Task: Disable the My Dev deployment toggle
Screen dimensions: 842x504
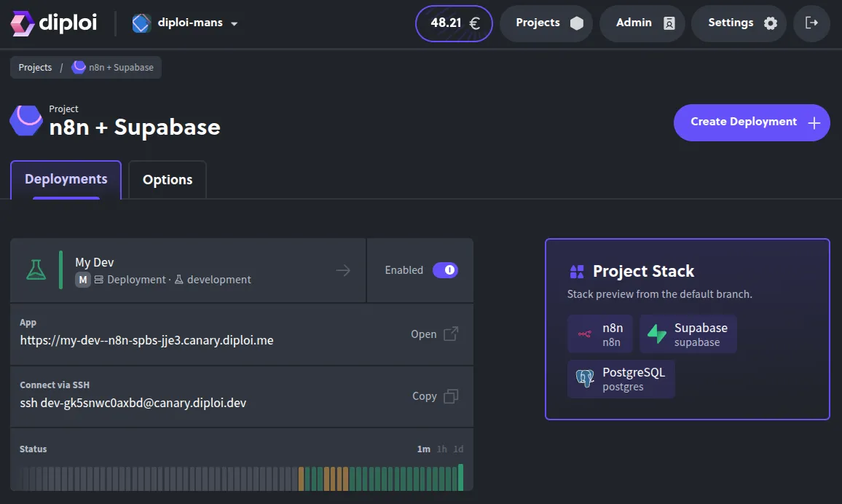Action: (x=445, y=269)
